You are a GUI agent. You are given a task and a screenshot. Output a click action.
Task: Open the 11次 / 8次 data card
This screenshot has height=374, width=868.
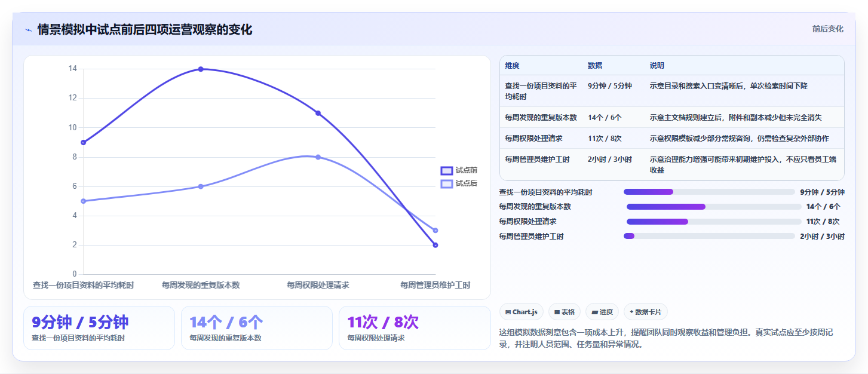(415, 328)
